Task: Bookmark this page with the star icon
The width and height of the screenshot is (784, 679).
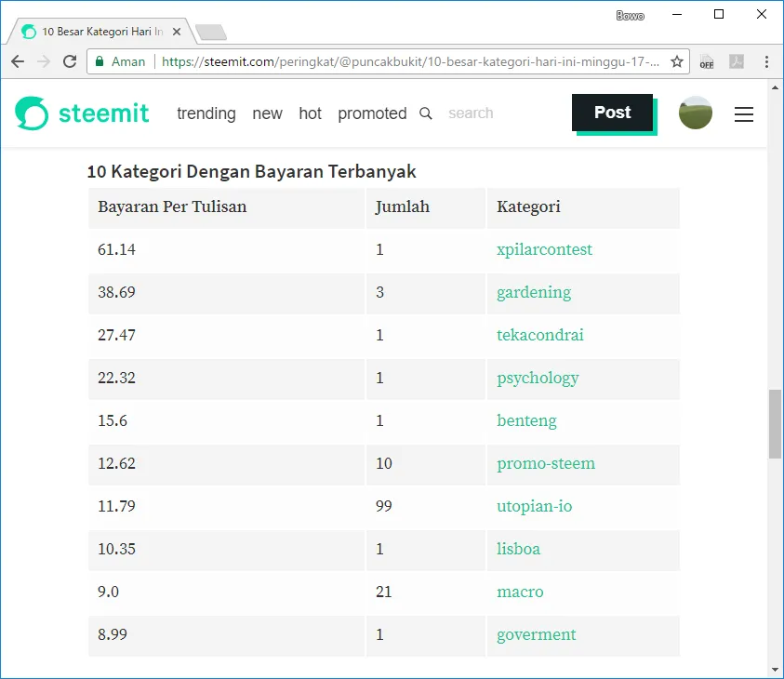Action: (677, 61)
